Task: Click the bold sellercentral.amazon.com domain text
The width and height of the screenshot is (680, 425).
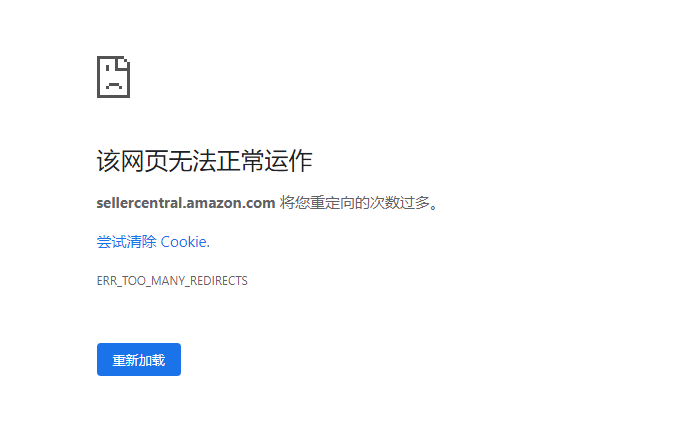Action: point(186,203)
